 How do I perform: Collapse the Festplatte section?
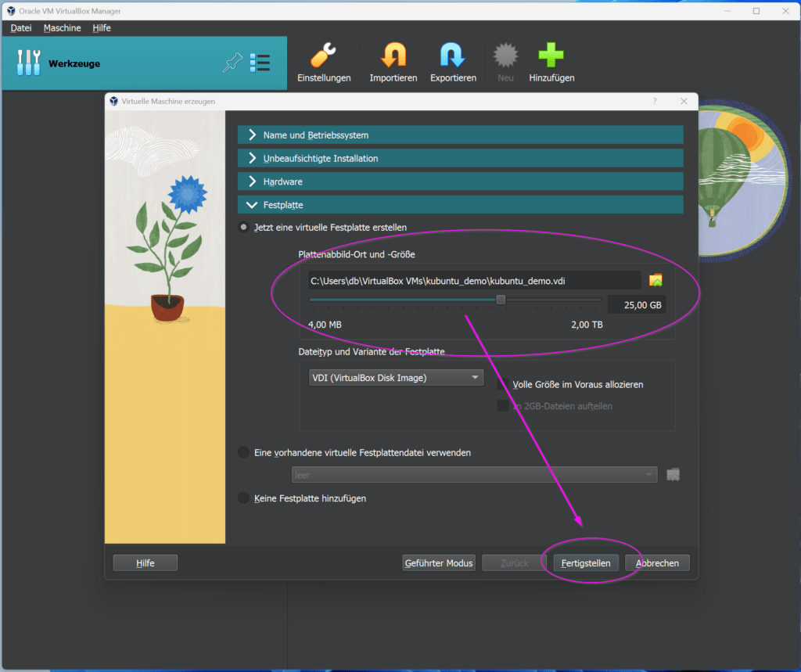click(460, 204)
